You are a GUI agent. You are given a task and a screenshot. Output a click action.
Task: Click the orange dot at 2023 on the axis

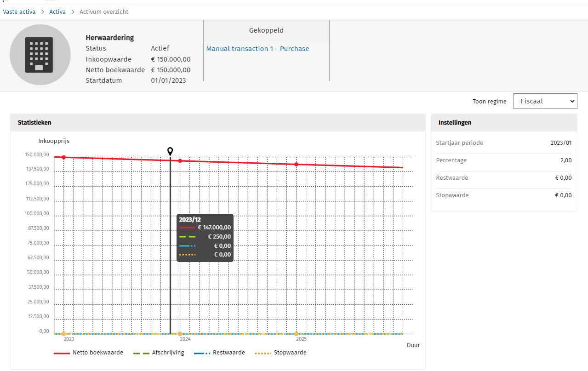pyautogui.click(x=64, y=334)
